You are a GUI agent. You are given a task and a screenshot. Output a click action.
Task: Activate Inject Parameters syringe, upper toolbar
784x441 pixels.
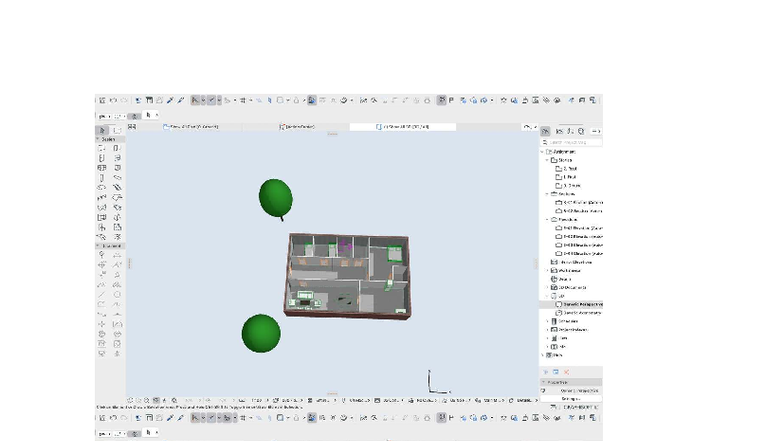pyautogui.click(x=180, y=100)
